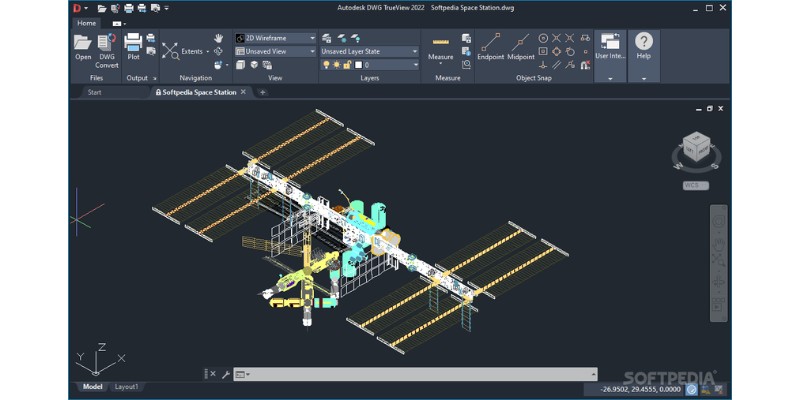Close the command line with its X icon
Viewport: 800px width, 400px height.
click(213, 374)
